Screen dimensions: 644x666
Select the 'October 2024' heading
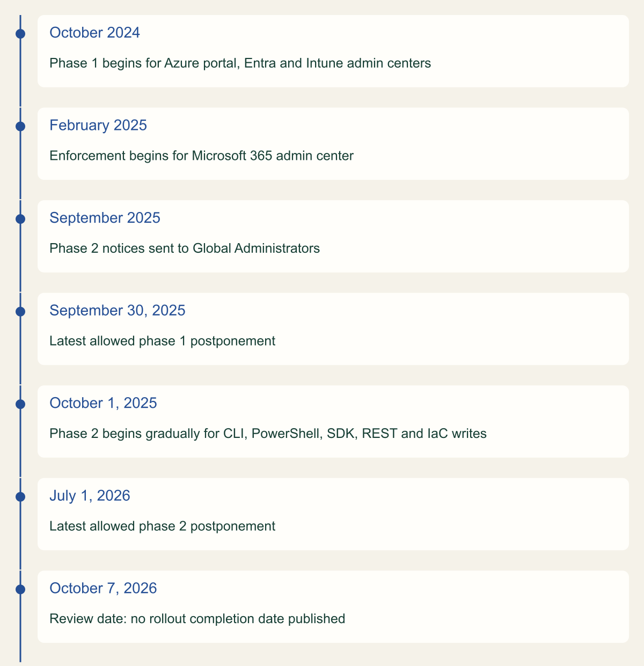94,33
